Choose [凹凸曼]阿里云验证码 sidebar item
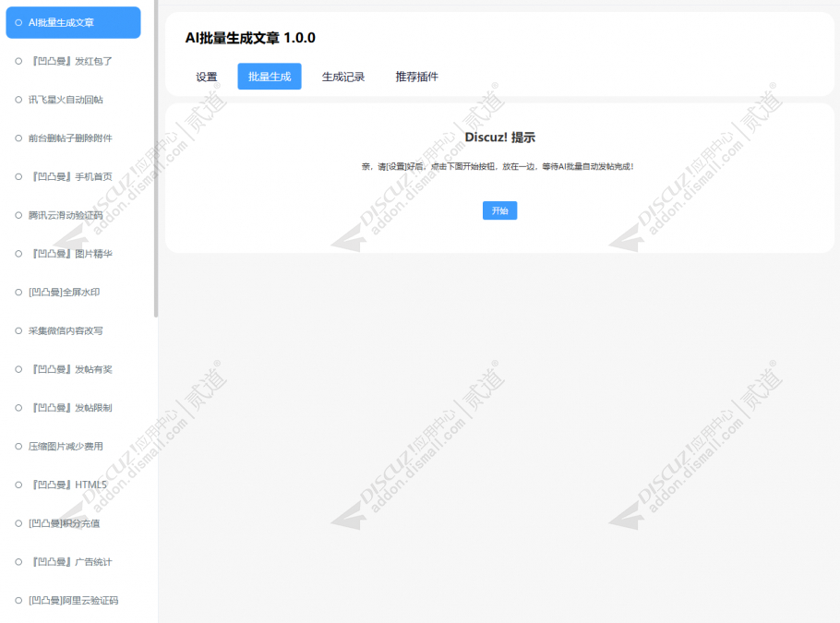 tap(74, 601)
